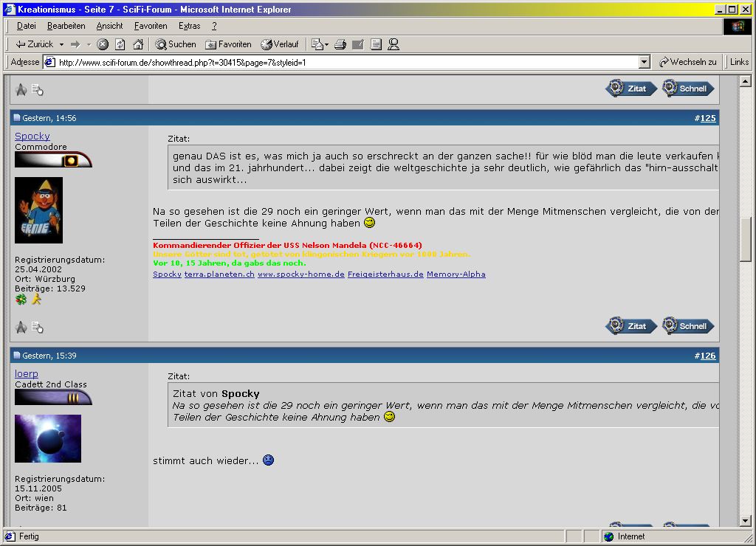This screenshot has width=756, height=546.
Task: Open loerp's user profile link
Action: click(27, 374)
